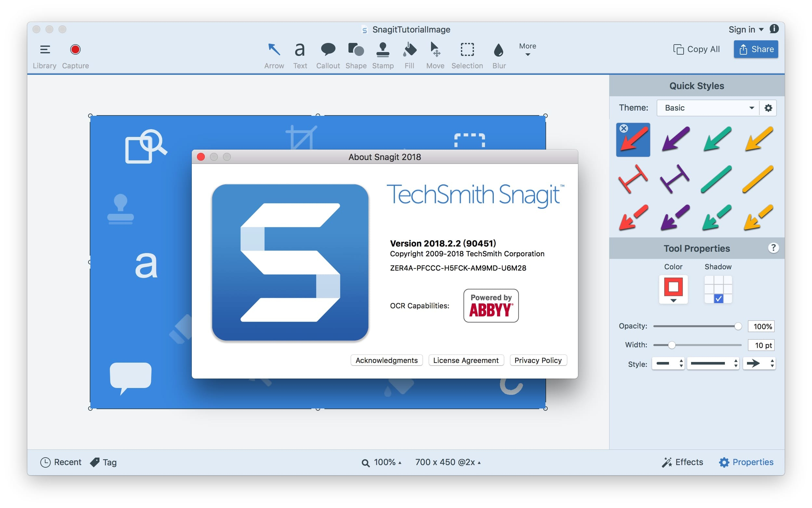This screenshot has width=812, height=508.
Task: Select the red arrow quick style
Action: [x=633, y=140]
